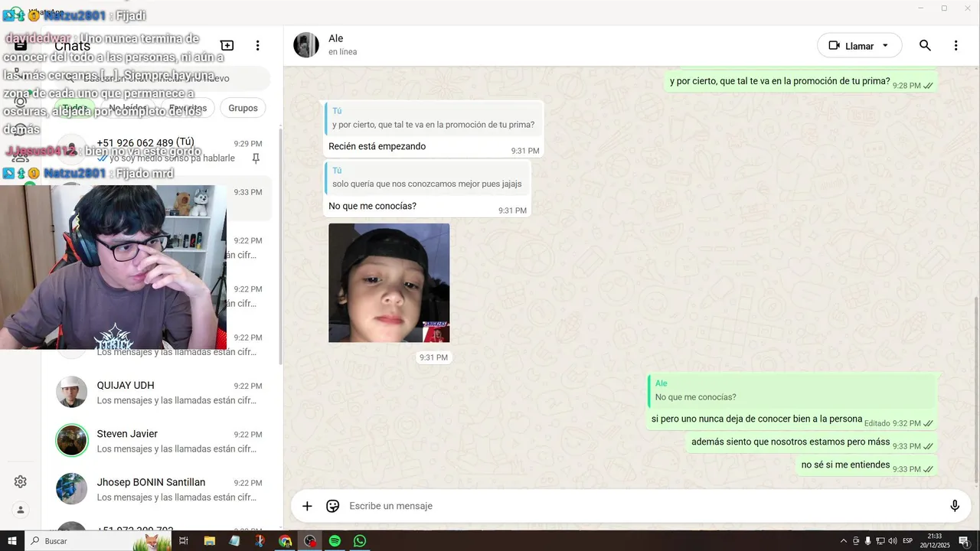Click the 'en línea' status text
This screenshot has width=980, height=551.
[x=342, y=52]
